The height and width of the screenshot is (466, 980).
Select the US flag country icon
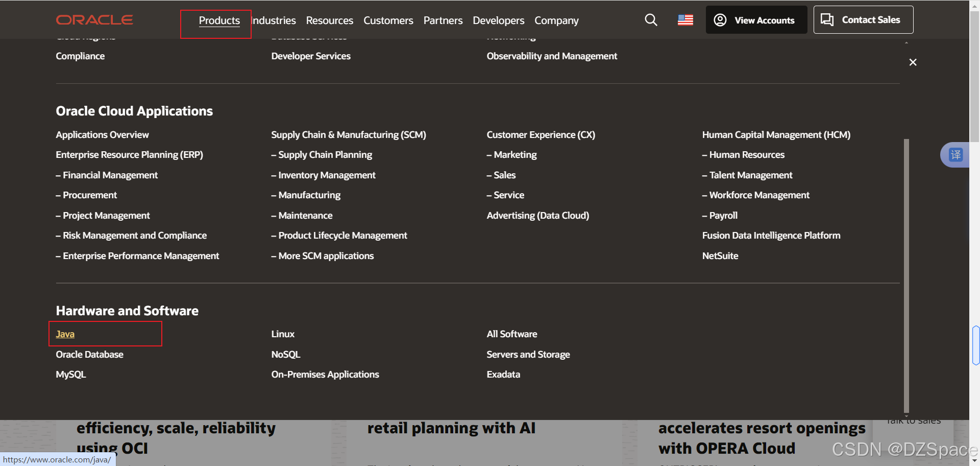coord(685,20)
